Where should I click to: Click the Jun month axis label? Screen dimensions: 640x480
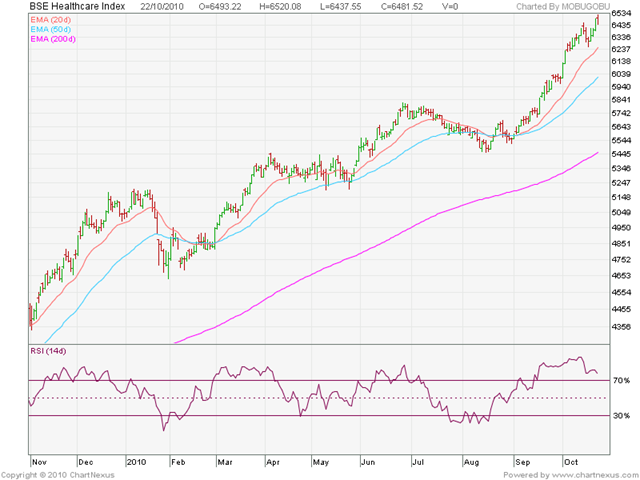point(368,462)
